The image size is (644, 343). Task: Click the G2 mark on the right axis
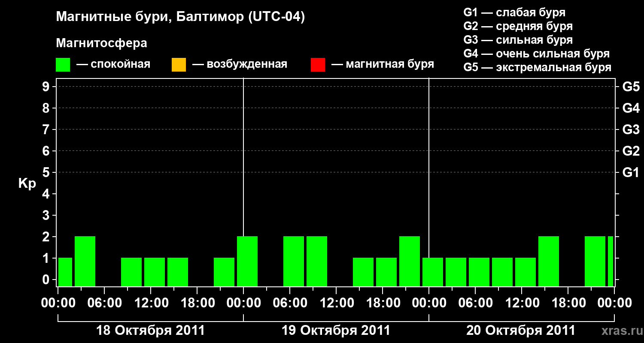click(631, 151)
